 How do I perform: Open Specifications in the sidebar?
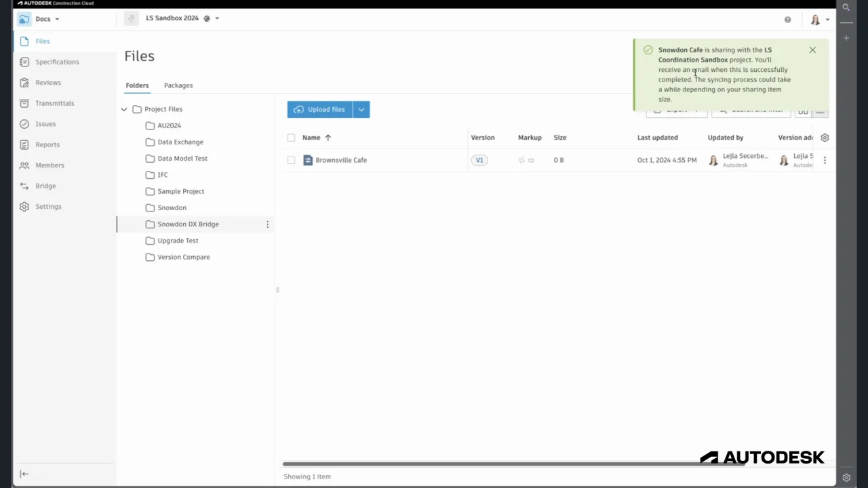[x=57, y=62]
